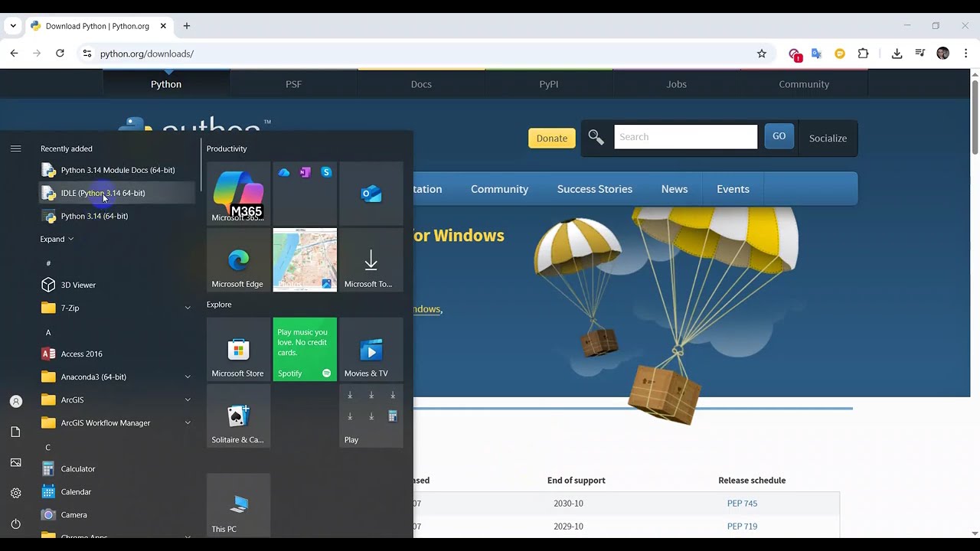Open the This PC tile

pos(238,505)
